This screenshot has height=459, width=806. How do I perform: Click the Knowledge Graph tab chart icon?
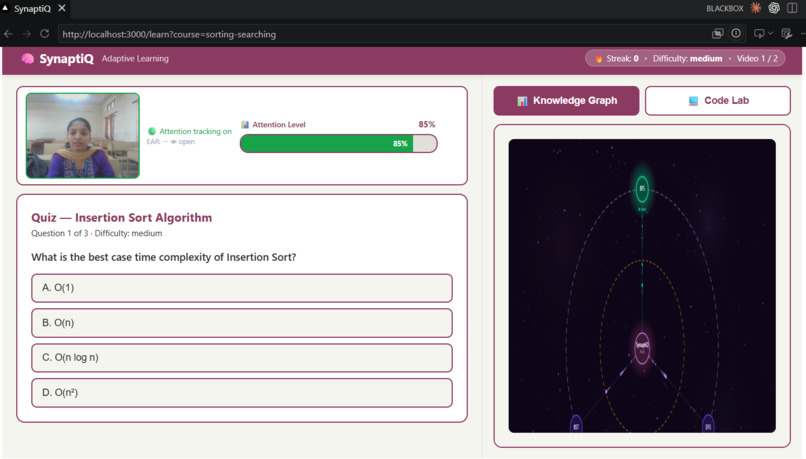pyautogui.click(x=522, y=101)
